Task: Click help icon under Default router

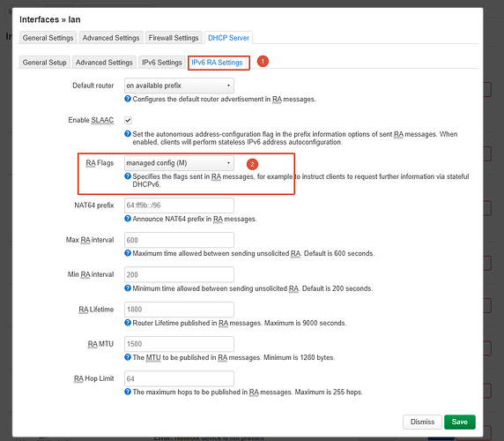Action: [x=128, y=99]
